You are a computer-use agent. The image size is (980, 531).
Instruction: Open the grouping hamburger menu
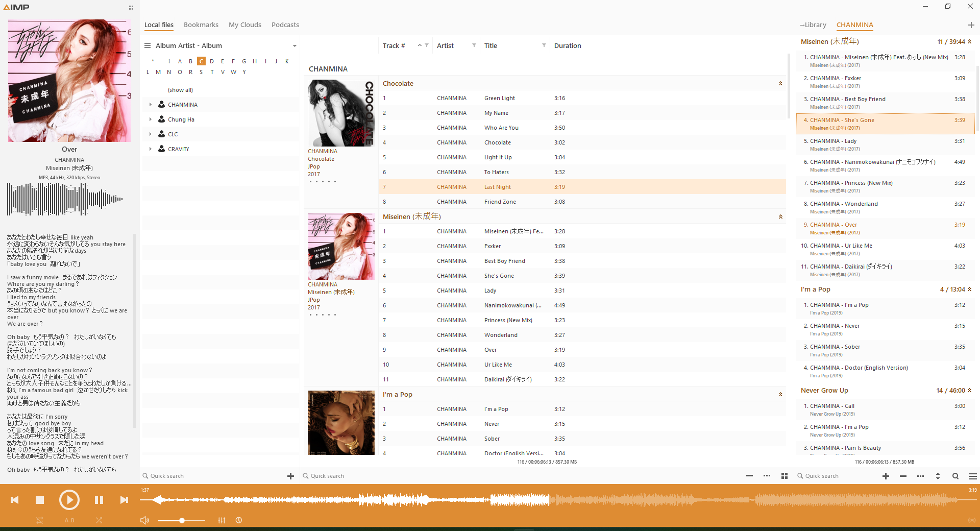coord(148,45)
